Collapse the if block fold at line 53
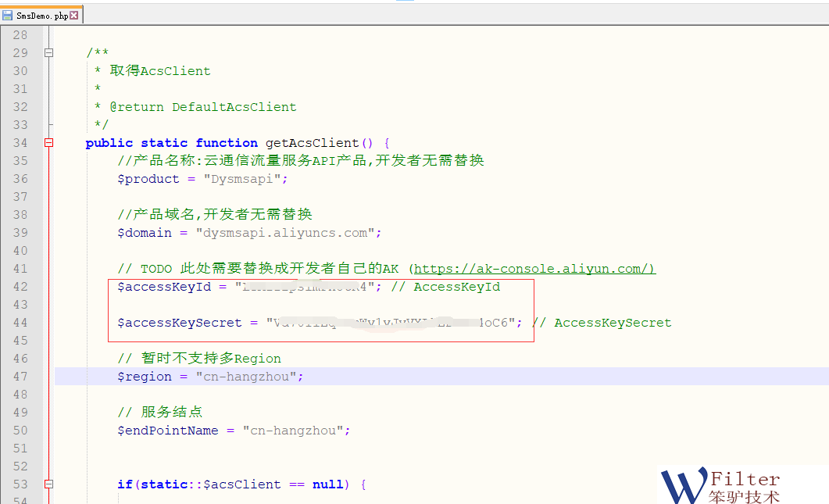829x504 pixels. coord(48,484)
